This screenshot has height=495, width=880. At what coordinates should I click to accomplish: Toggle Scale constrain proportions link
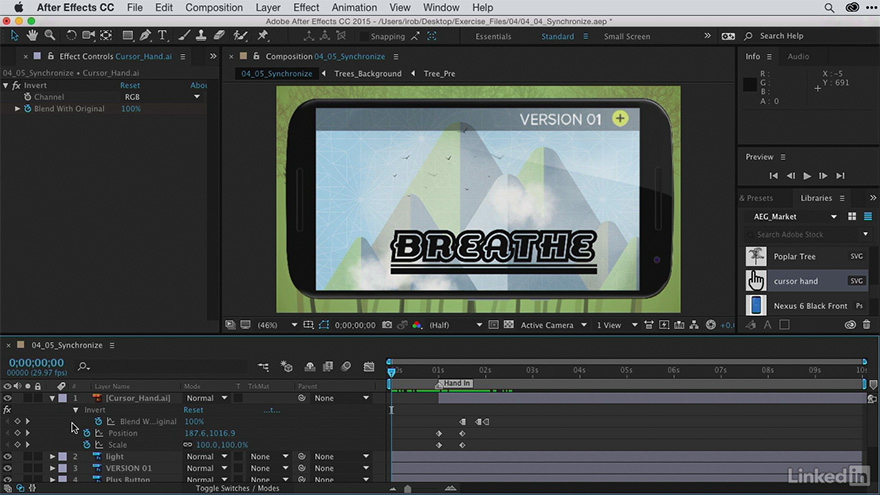[x=188, y=445]
